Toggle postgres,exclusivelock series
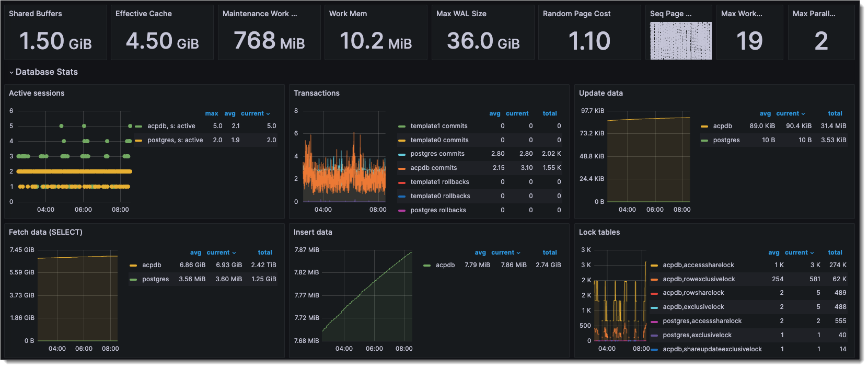Viewport: 868px width, 368px height. (x=697, y=335)
